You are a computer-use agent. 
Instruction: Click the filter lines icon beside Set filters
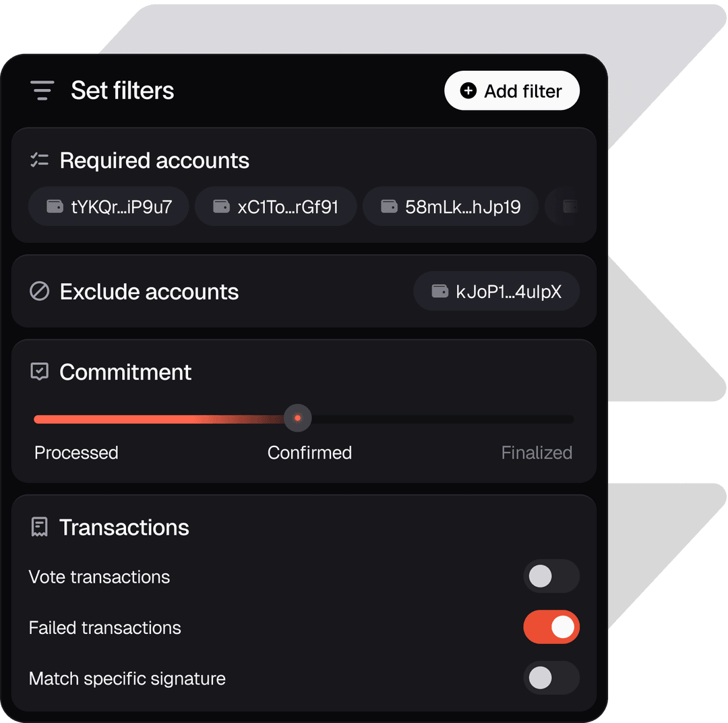tap(42, 90)
